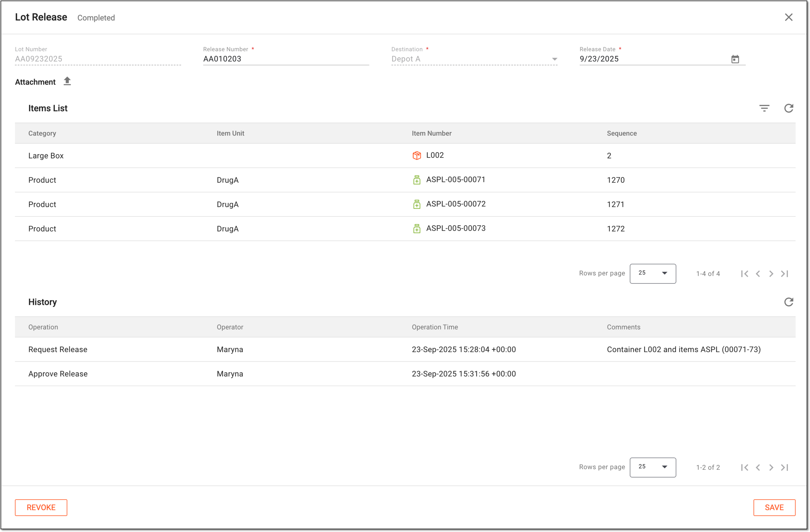Go to next page of Items List
Image resolution: width=810 pixels, height=532 pixels.
point(771,274)
